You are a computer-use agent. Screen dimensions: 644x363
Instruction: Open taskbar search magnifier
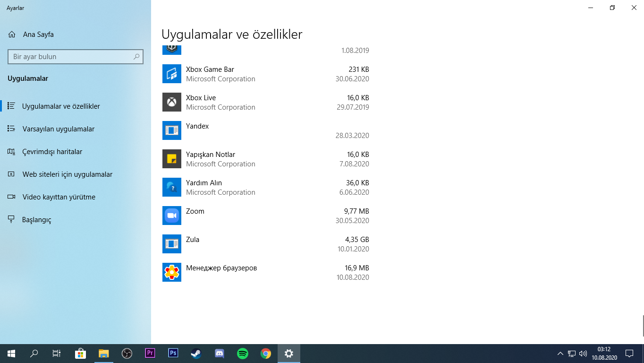pyautogui.click(x=34, y=354)
